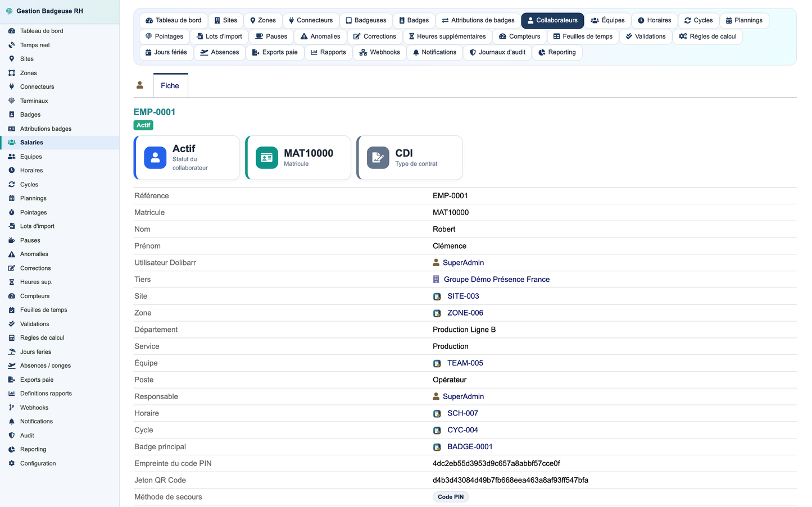The height and width of the screenshot is (507, 812).
Task: Click the green Actif status badge
Action: (x=143, y=125)
